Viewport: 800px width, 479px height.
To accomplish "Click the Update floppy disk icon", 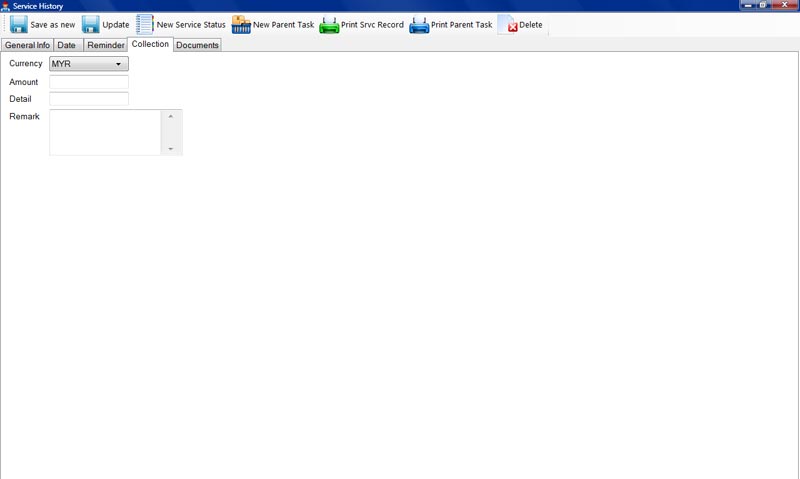I will (x=91, y=24).
